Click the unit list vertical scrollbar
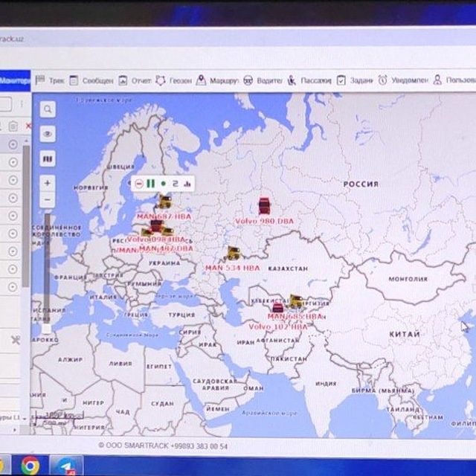This screenshot has width=476, height=476. point(27,216)
